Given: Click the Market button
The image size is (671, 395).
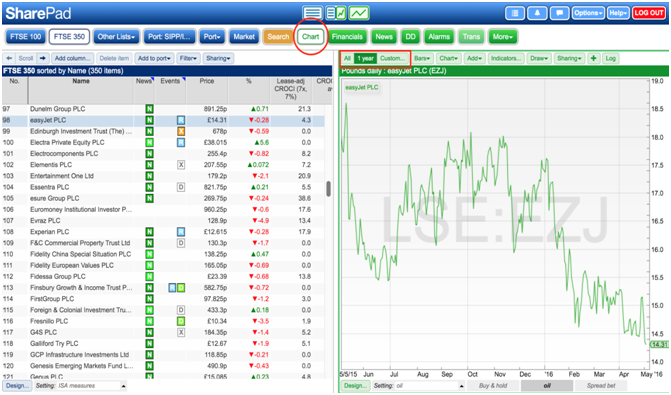Looking at the screenshot, I should click(x=244, y=37).
